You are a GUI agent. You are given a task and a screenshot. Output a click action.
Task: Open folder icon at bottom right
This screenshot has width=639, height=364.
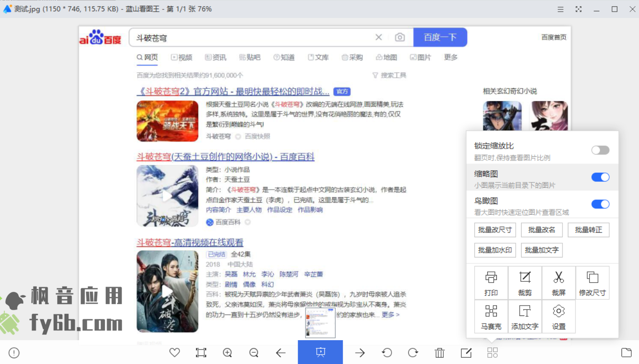[626, 353]
